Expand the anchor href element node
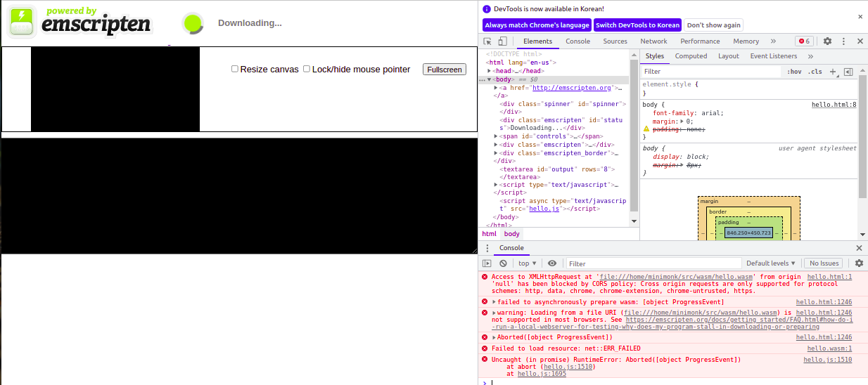The image size is (868, 385). (496, 88)
